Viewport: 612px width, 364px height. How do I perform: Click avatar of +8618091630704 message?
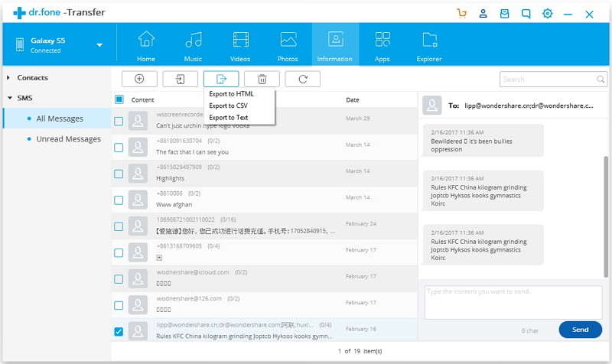[138, 147]
